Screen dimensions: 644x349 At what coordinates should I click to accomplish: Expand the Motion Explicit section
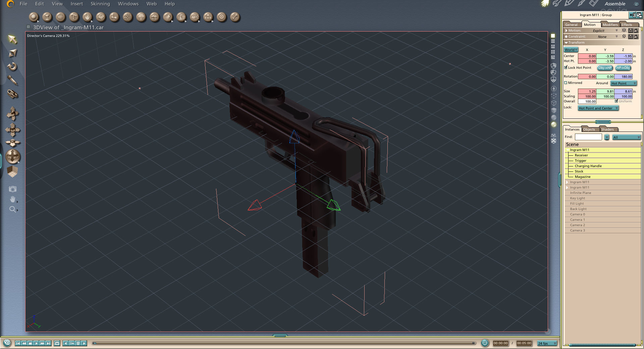pos(567,31)
